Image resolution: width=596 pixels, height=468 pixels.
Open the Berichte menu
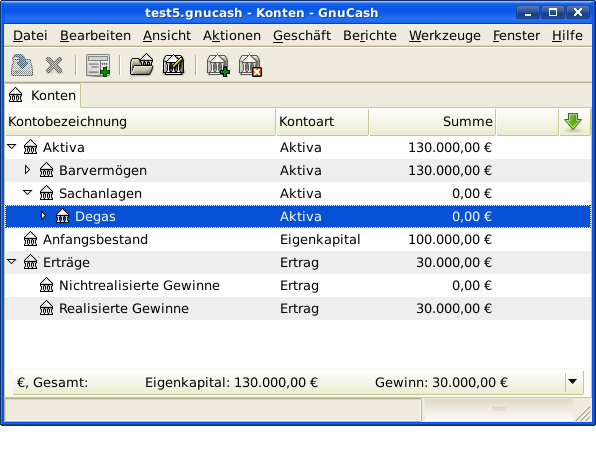(370, 36)
